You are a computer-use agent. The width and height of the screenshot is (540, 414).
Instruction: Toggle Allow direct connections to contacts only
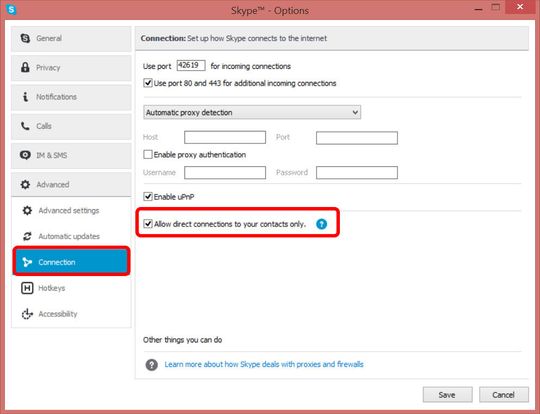tap(148, 224)
